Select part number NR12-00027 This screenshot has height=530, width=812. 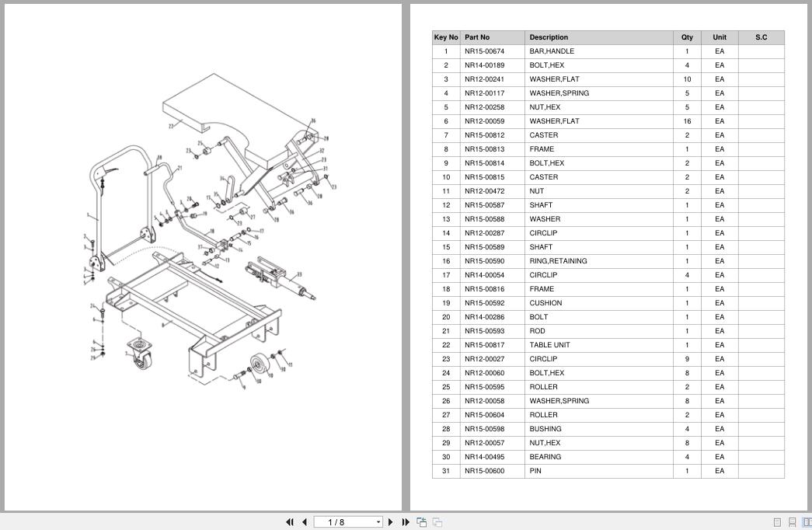[484, 359]
